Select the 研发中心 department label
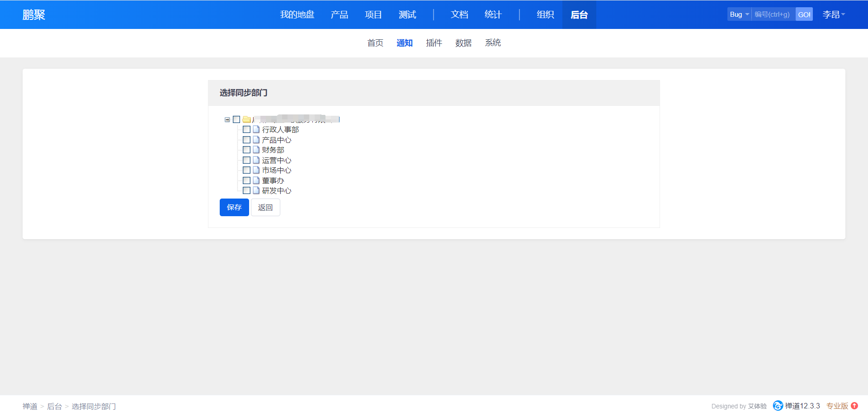The width and height of the screenshot is (868, 417). pyautogui.click(x=277, y=191)
